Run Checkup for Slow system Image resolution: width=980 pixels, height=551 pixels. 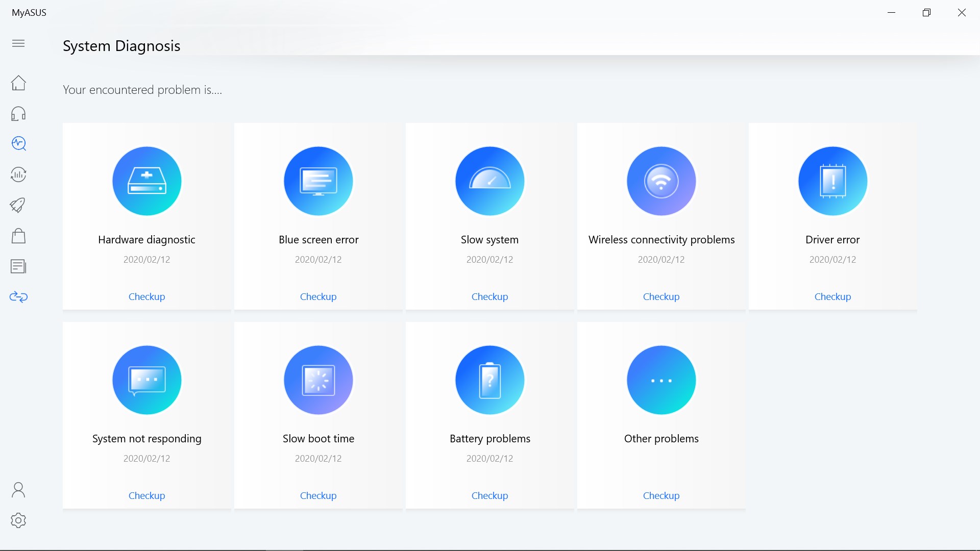(489, 296)
